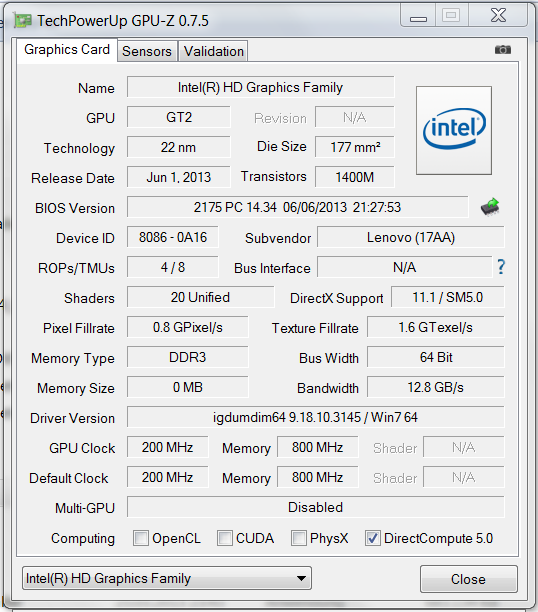The image size is (538, 612).
Task: Click the Name field showing Intel(R) HD Graphics Family
Action: point(260,87)
